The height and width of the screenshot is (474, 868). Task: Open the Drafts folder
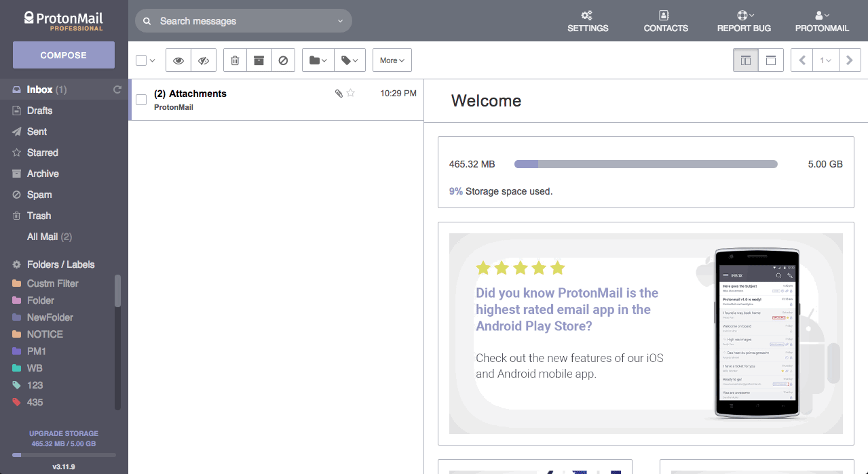tap(64, 111)
